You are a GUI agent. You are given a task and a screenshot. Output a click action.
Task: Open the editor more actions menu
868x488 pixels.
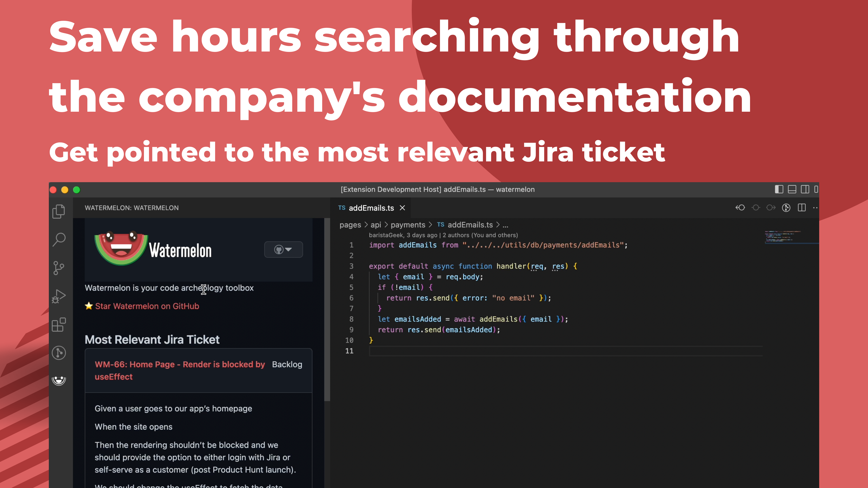(x=815, y=208)
